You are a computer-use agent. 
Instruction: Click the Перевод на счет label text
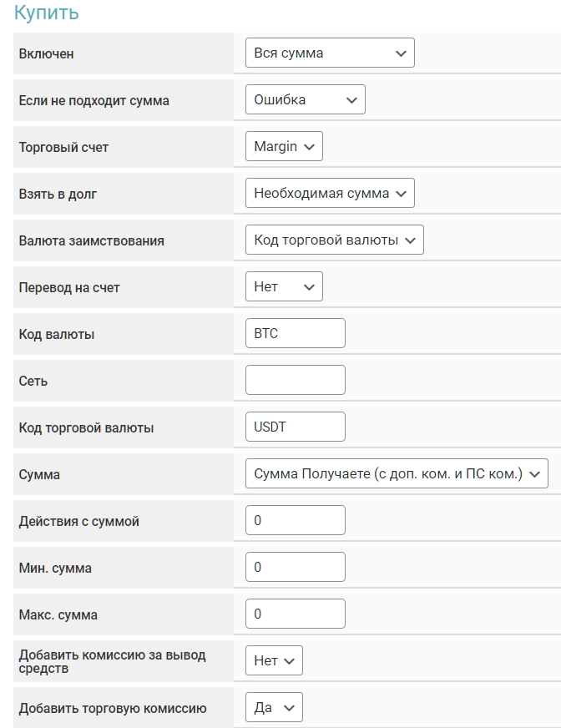click(x=69, y=287)
